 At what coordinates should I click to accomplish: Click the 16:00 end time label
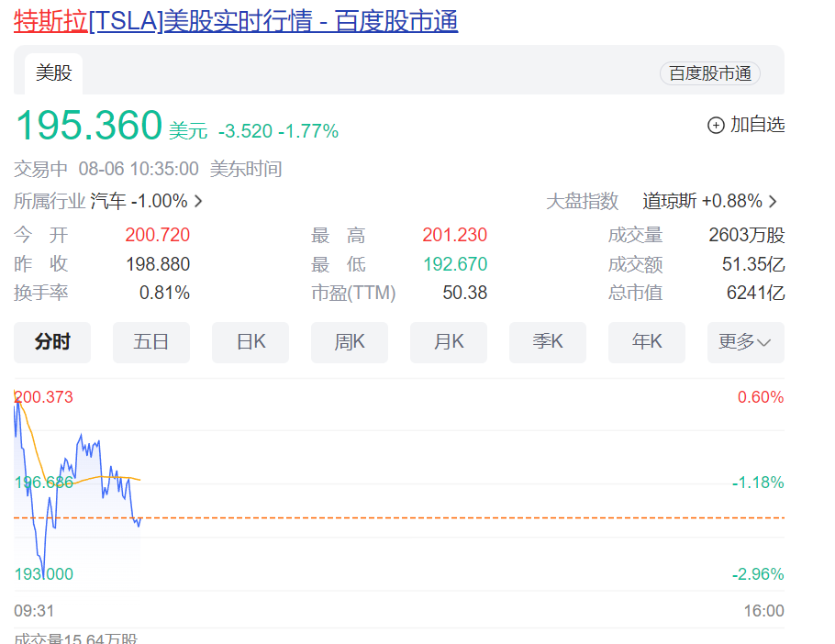point(763,610)
